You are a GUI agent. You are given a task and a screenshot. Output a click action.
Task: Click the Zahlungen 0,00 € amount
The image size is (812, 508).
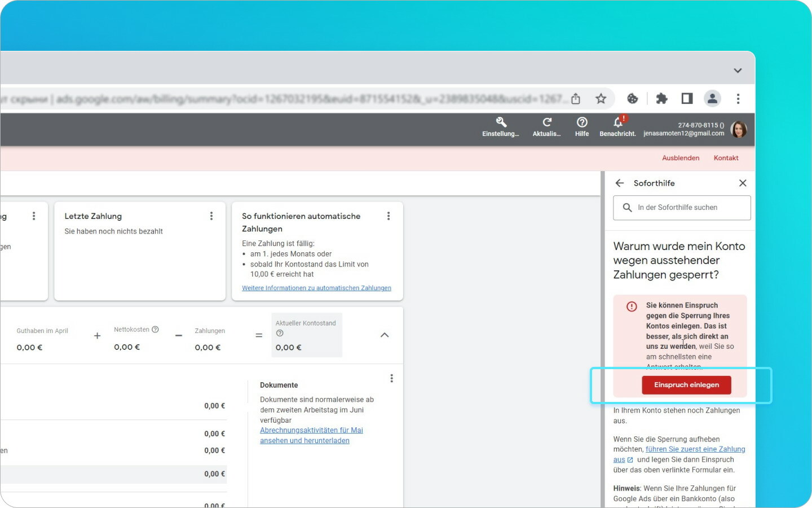coord(208,348)
